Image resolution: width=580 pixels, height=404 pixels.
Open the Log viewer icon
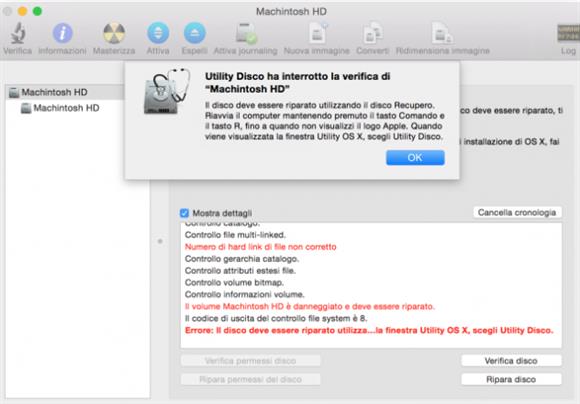coord(568,33)
